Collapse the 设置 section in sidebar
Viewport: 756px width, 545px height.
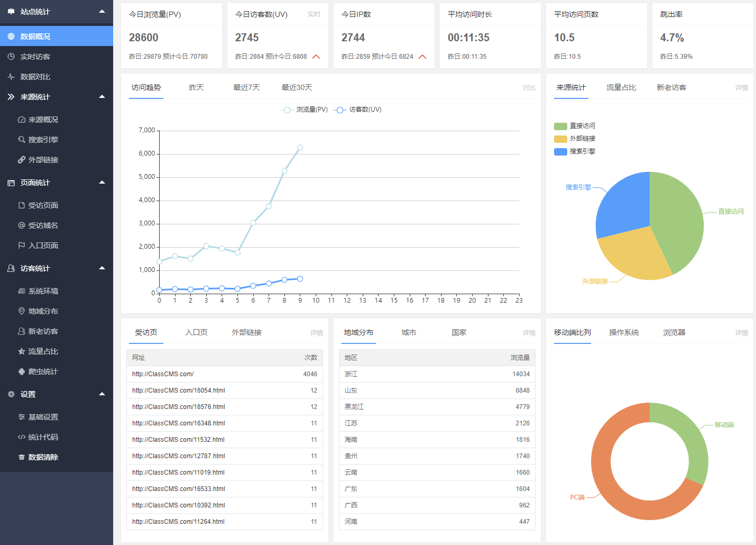[102, 394]
